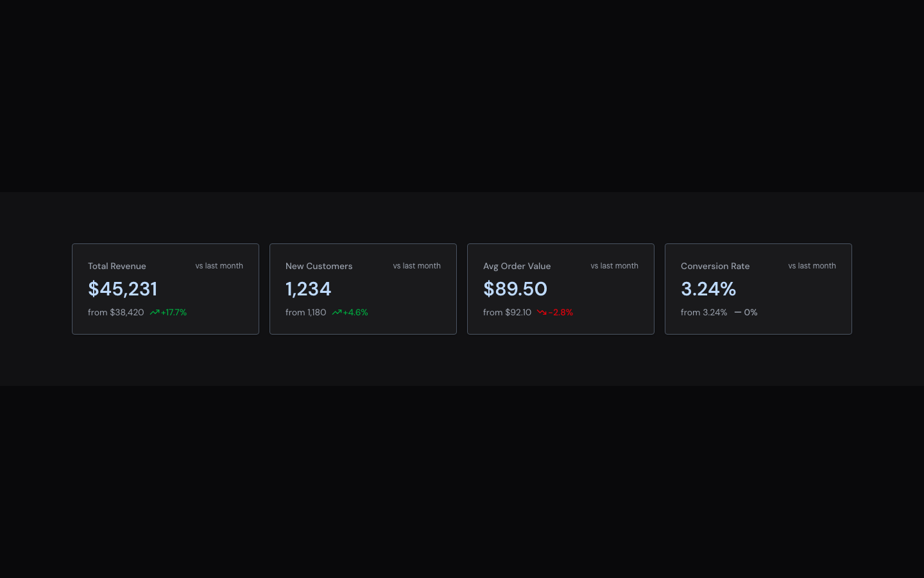The image size is (924, 578).
Task: Click the $45,231 revenue value
Action: (123, 289)
